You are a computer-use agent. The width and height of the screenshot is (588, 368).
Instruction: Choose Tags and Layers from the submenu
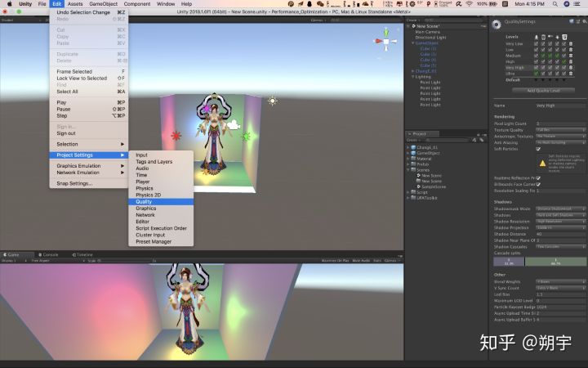(161, 161)
